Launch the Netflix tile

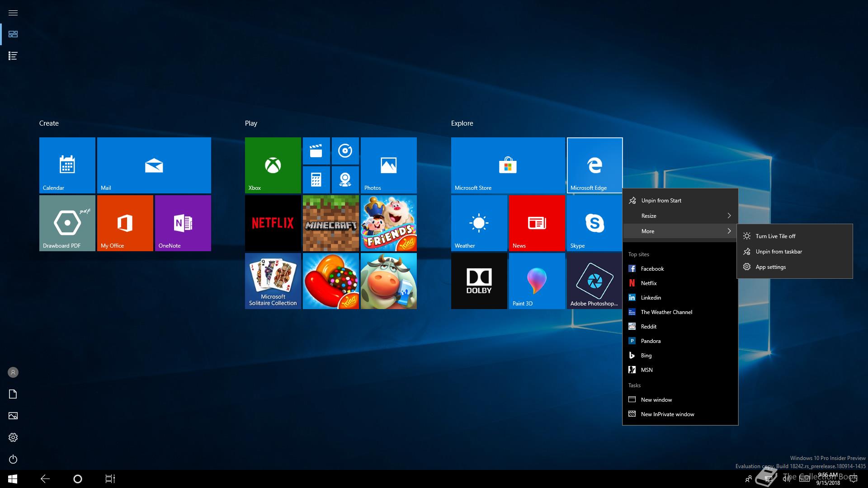pyautogui.click(x=273, y=223)
